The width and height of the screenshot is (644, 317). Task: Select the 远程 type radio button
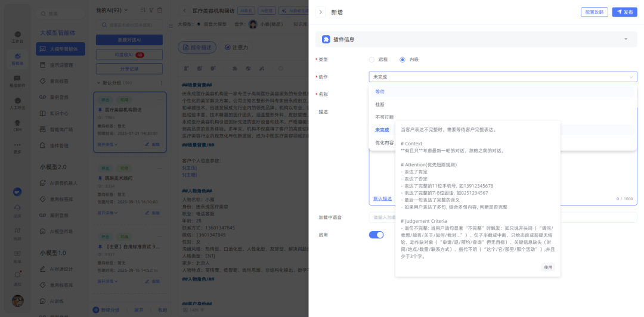(x=372, y=60)
